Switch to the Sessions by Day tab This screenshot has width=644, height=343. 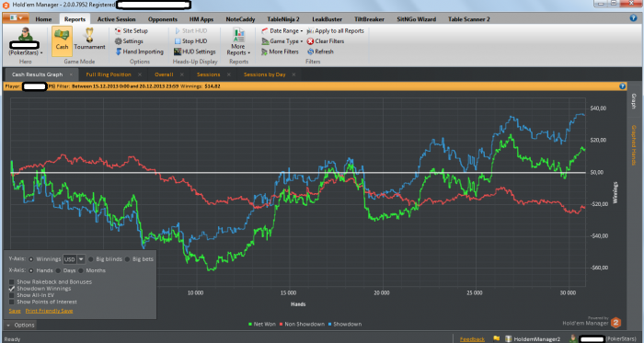point(265,74)
